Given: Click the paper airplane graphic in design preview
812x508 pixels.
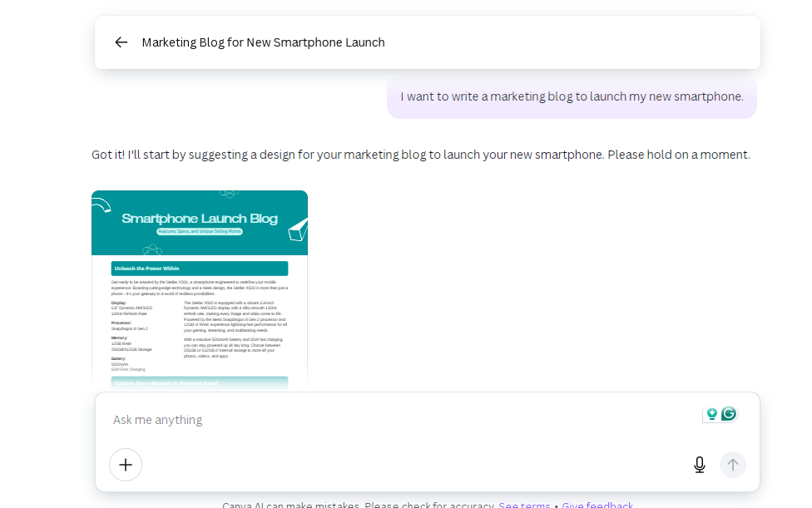Looking at the screenshot, I should tap(298, 229).
